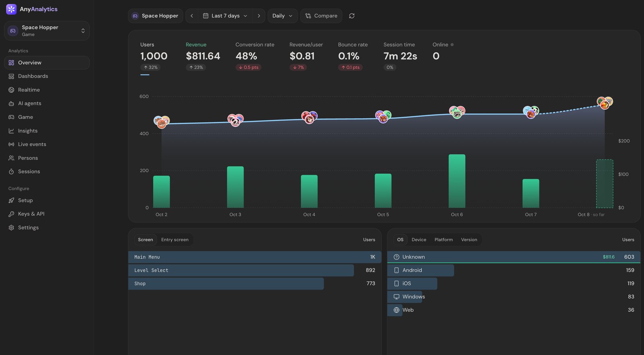Click the Oct 3 user avatars marker
Image resolution: width=644 pixels, height=355 pixels.
(x=235, y=120)
